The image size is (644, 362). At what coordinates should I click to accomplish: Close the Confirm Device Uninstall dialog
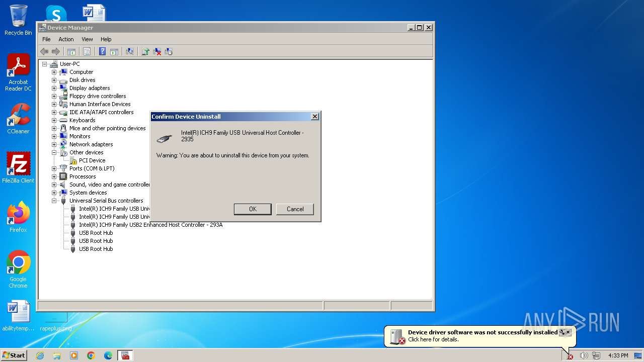314,116
